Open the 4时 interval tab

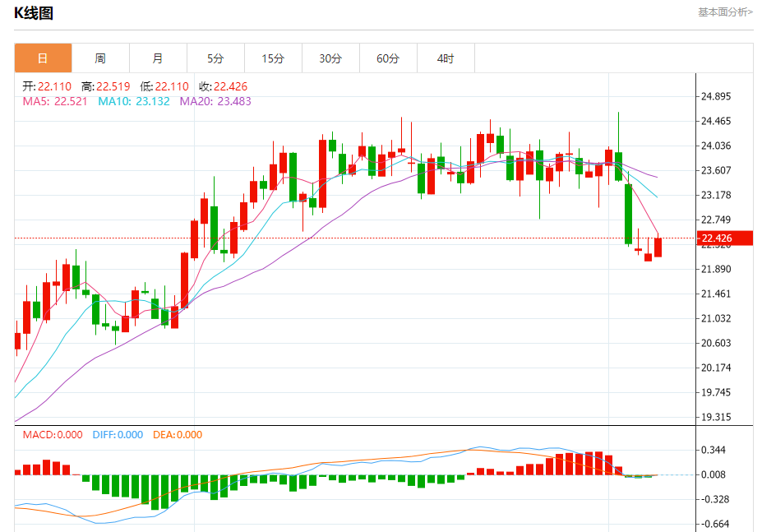coord(446,58)
